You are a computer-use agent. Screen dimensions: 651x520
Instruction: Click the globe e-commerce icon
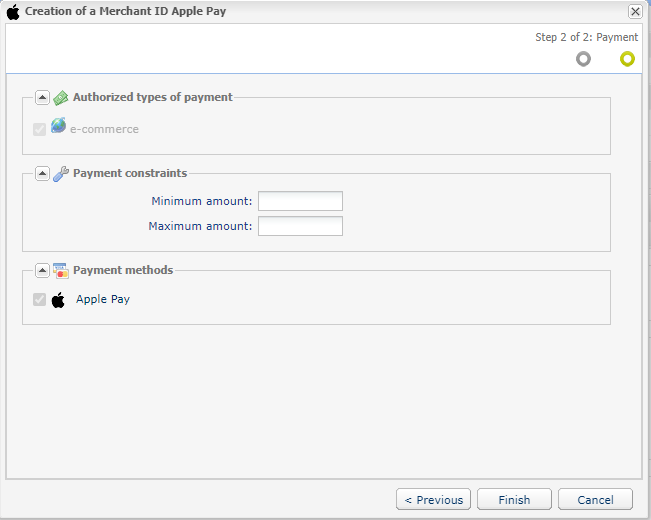click(x=59, y=125)
